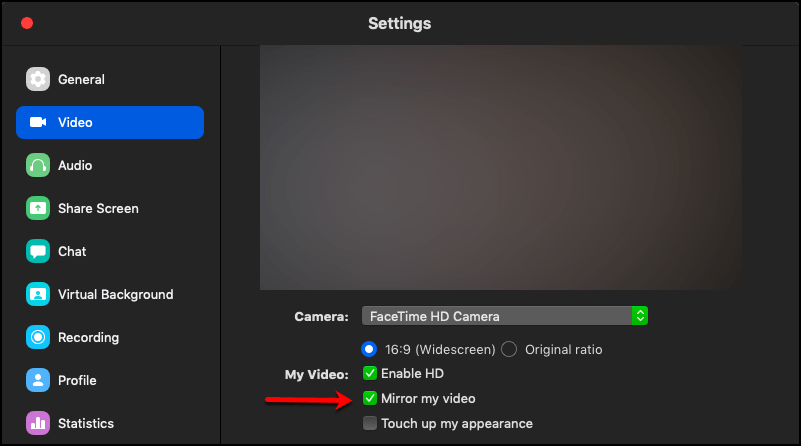Open the Statistics bar chart icon

[x=38, y=423]
